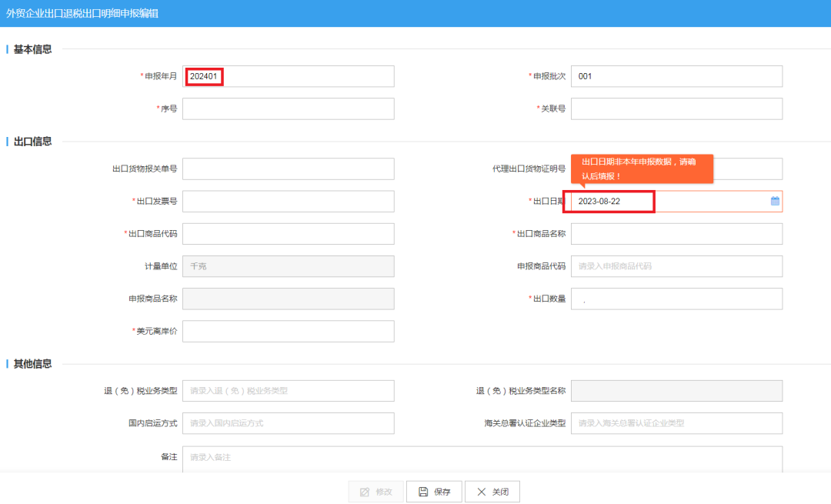Click the 备注 remarks text area

pos(482,458)
